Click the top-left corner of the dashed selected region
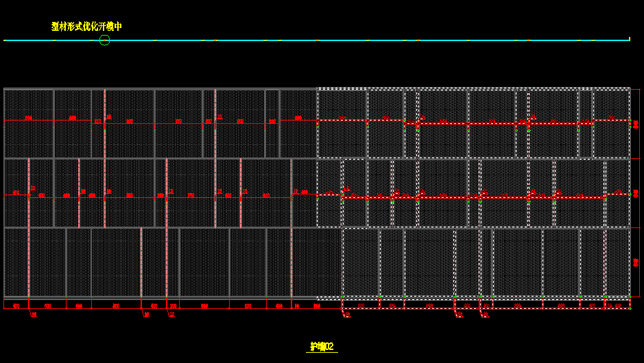 click(317, 88)
